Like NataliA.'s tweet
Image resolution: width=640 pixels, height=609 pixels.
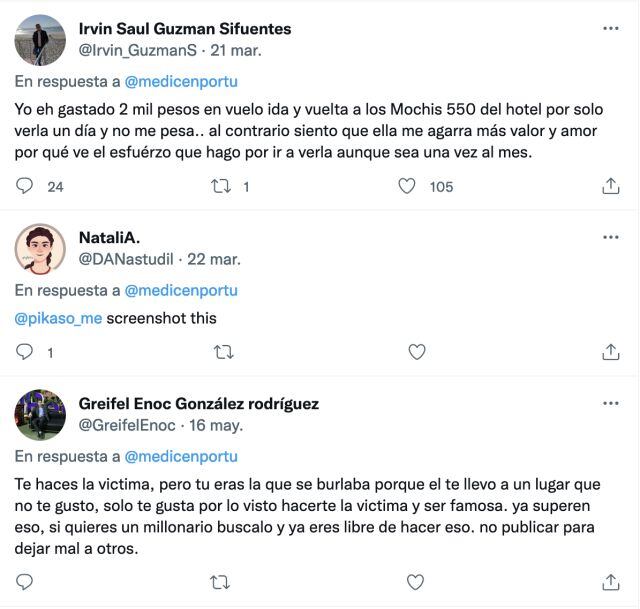pos(417,352)
